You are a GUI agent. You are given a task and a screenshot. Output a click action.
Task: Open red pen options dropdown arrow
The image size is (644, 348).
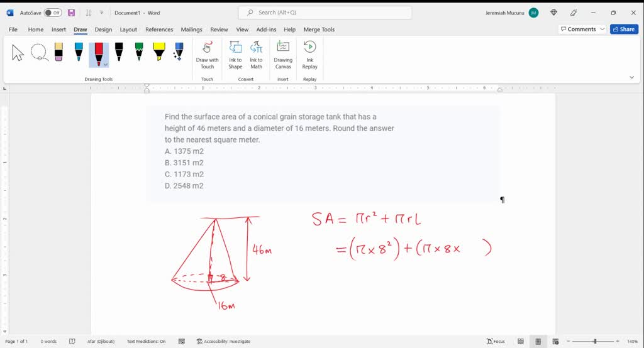(x=106, y=65)
